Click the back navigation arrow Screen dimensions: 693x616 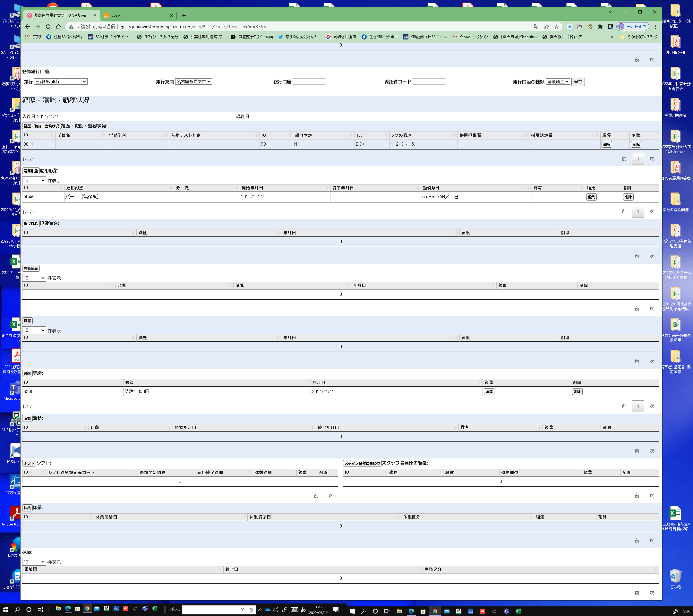coord(28,27)
